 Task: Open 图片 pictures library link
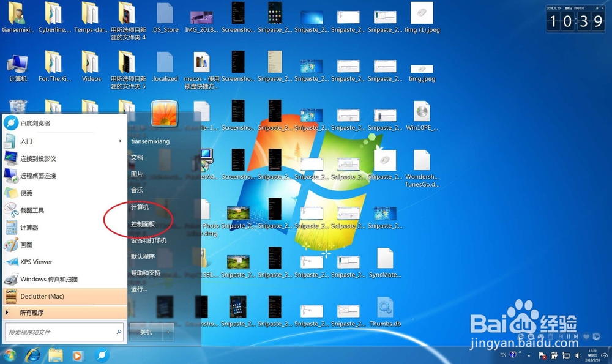(x=137, y=174)
